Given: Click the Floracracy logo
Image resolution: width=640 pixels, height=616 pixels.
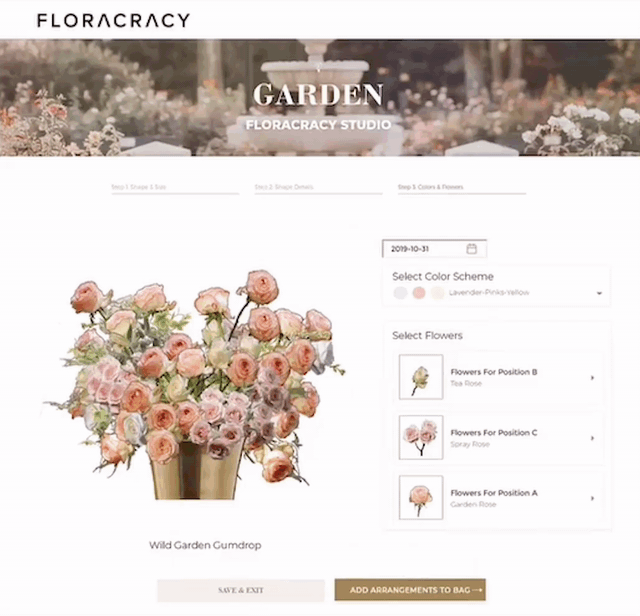Looking at the screenshot, I should pos(113,20).
